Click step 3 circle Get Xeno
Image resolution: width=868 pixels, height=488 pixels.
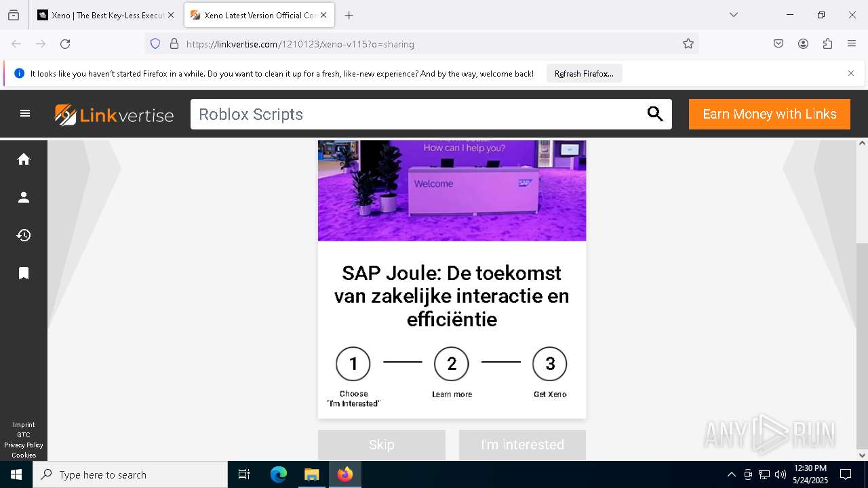550,364
